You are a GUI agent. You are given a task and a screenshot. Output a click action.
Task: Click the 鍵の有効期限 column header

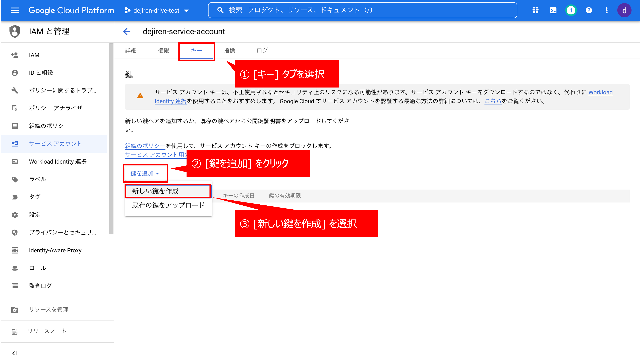click(285, 195)
